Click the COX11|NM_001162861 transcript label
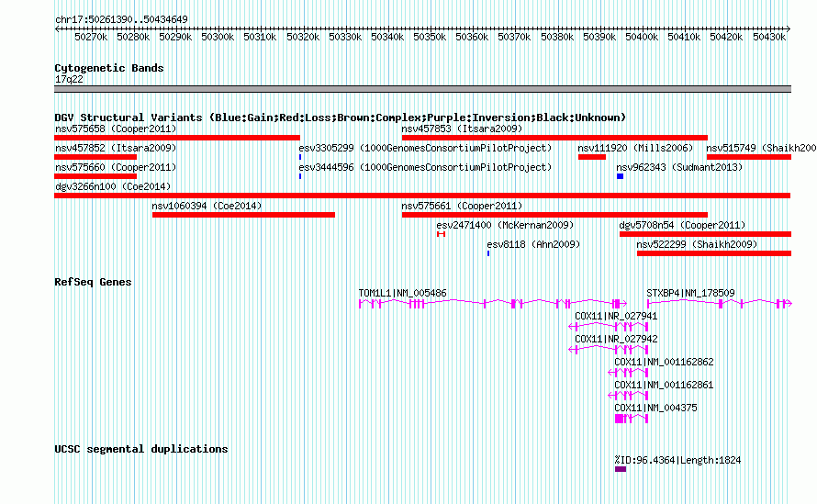Viewport: 817px width, 504px height. tap(664, 386)
